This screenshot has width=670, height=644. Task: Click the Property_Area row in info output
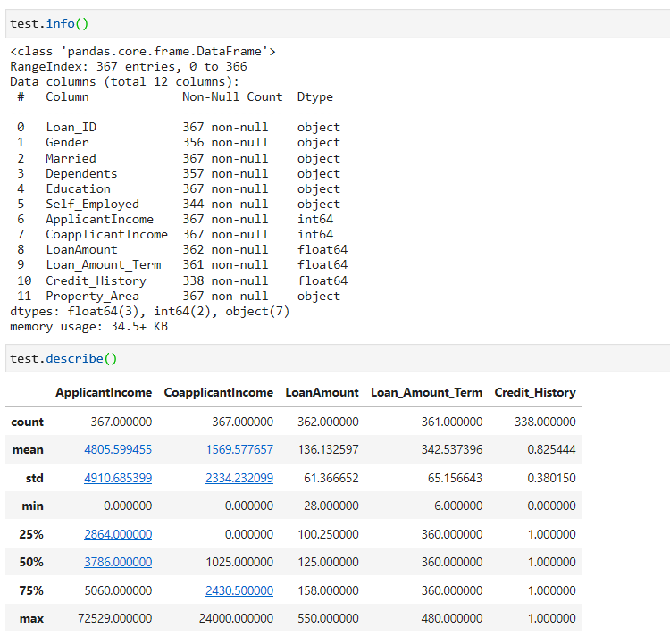tap(179, 296)
